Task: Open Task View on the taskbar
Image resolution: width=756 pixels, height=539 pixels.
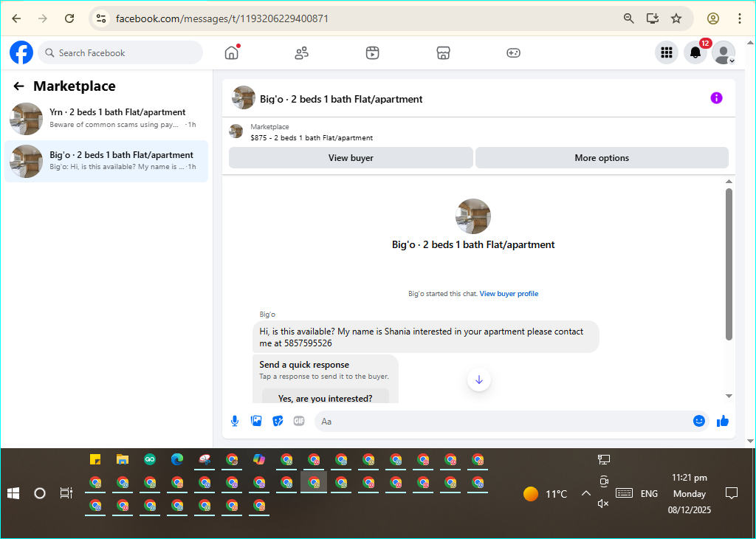Action: point(66,493)
